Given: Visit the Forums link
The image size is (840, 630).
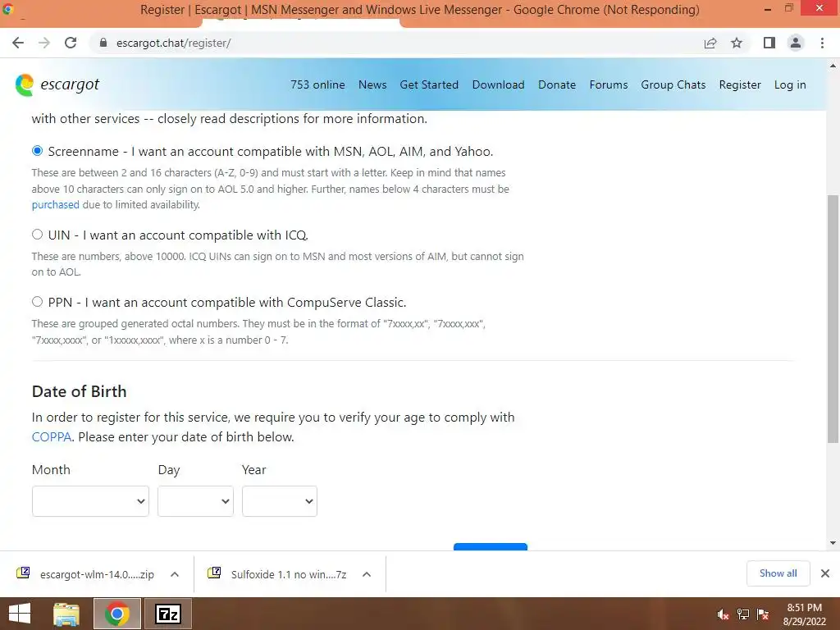Looking at the screenshot, I should [x=609, y=84].
